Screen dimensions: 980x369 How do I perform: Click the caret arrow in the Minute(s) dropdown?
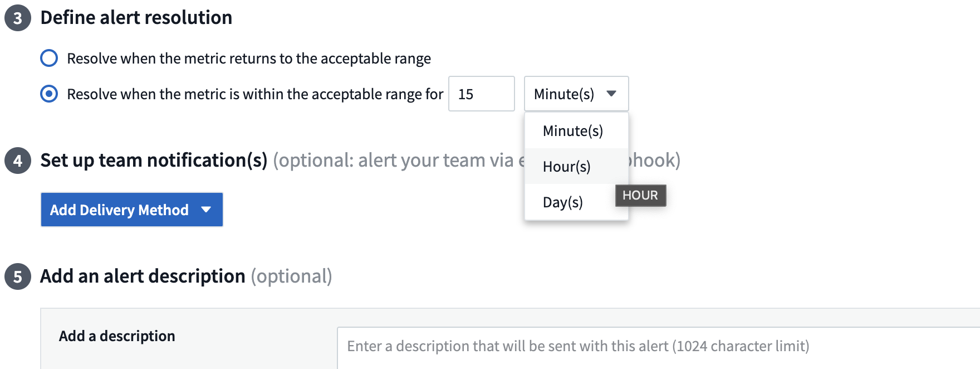[611, 94]
